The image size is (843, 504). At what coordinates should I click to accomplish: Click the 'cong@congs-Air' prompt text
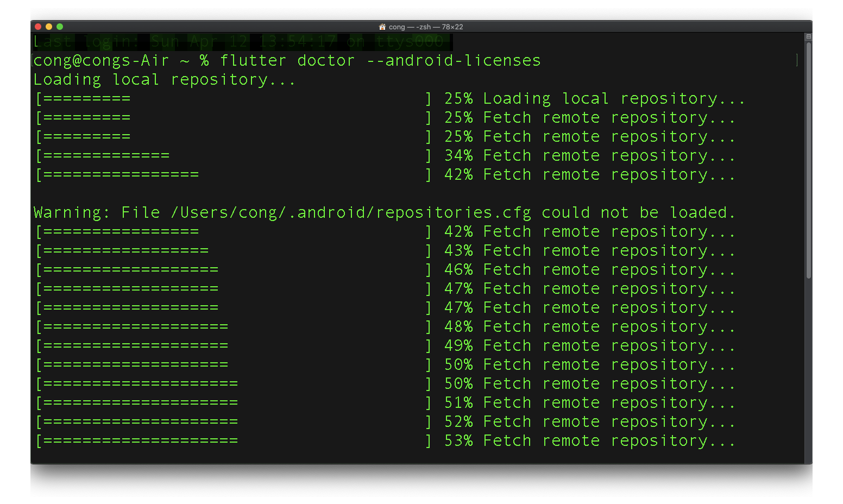pyautogui.click(x=101, y=60)
